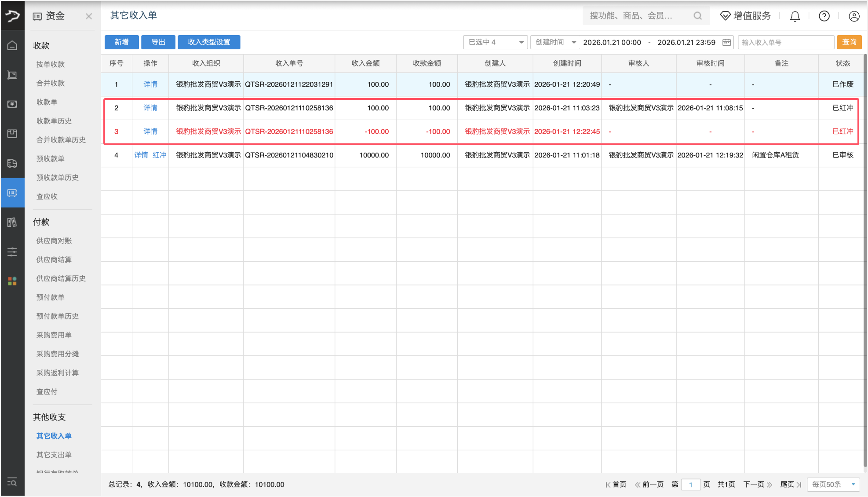Select the highlighted funds module sidebar icon
The image size is (868, 497).
[12, 193]
